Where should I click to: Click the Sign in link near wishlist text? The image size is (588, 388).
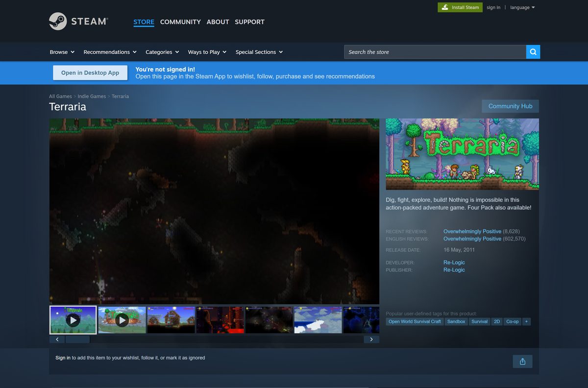click(x=63, y=358)
